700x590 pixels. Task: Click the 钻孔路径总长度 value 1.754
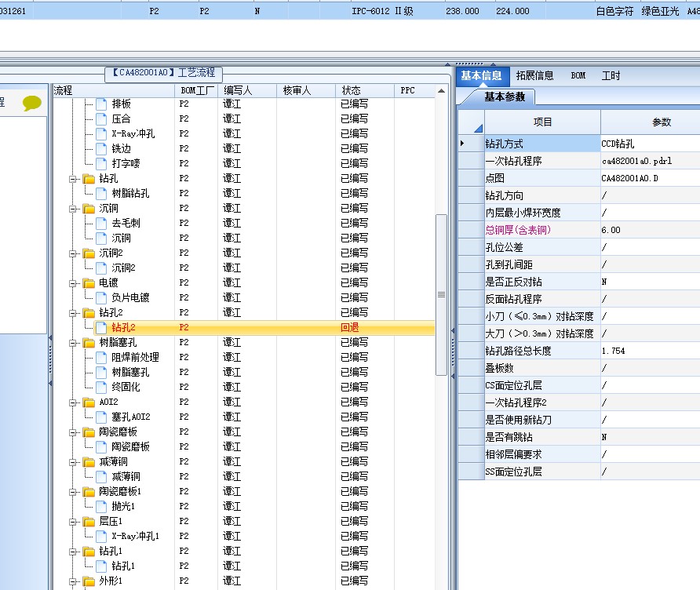click(x=650, y=351)
